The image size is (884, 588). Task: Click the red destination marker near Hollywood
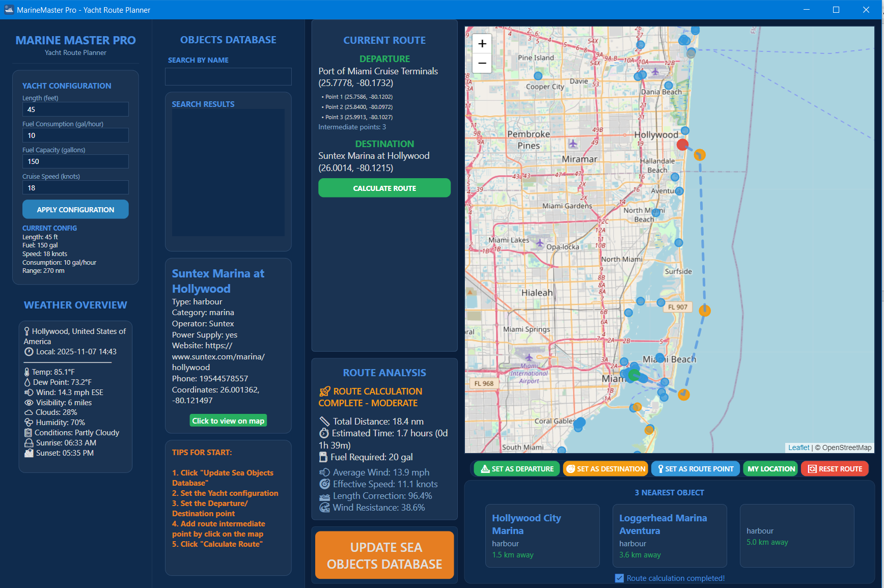pyautogui.click(x=682, y=145)
